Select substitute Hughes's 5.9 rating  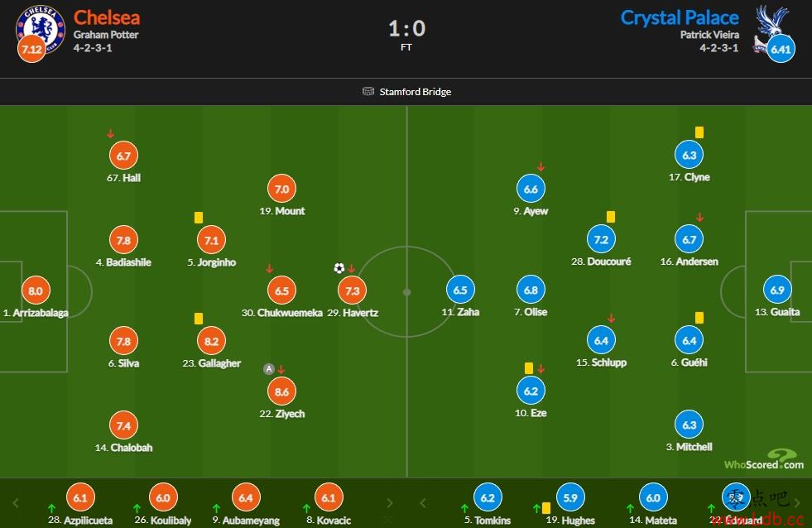tap(570, 497)
